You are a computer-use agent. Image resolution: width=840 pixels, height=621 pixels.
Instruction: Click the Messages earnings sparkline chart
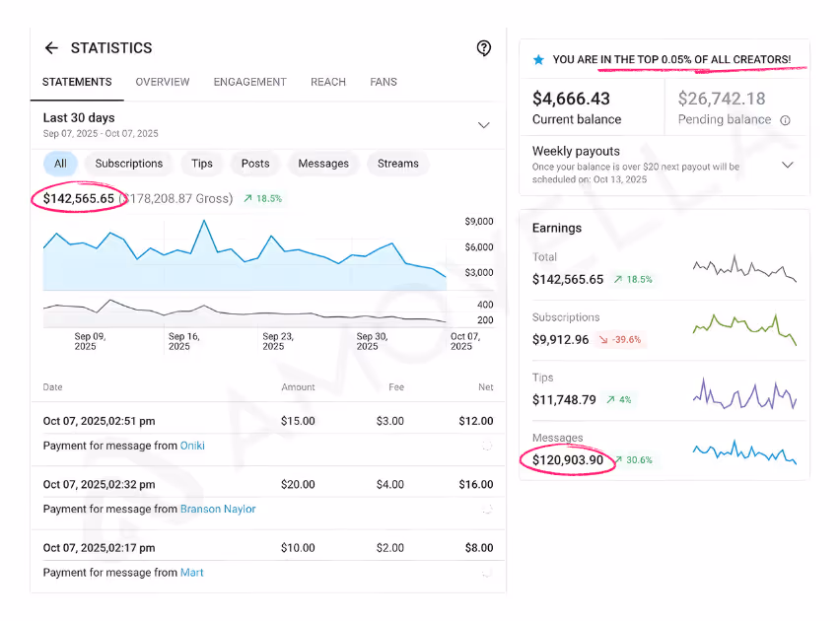[744, 454]
